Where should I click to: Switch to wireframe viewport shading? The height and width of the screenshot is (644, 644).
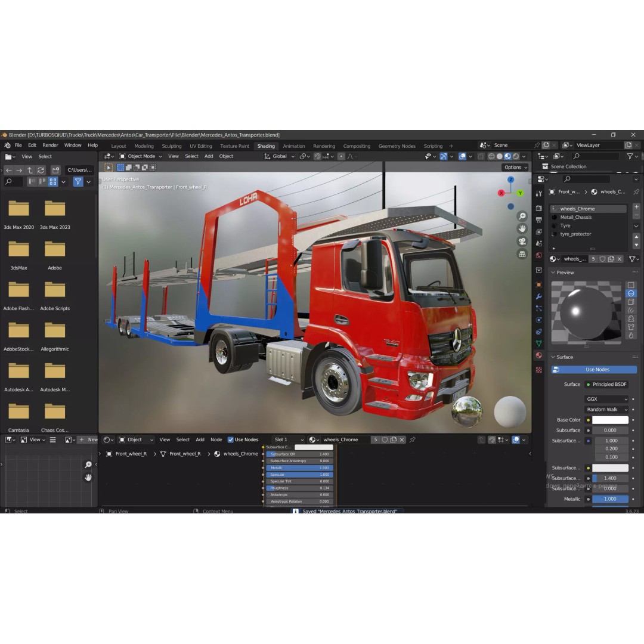[x=491, y=156]
